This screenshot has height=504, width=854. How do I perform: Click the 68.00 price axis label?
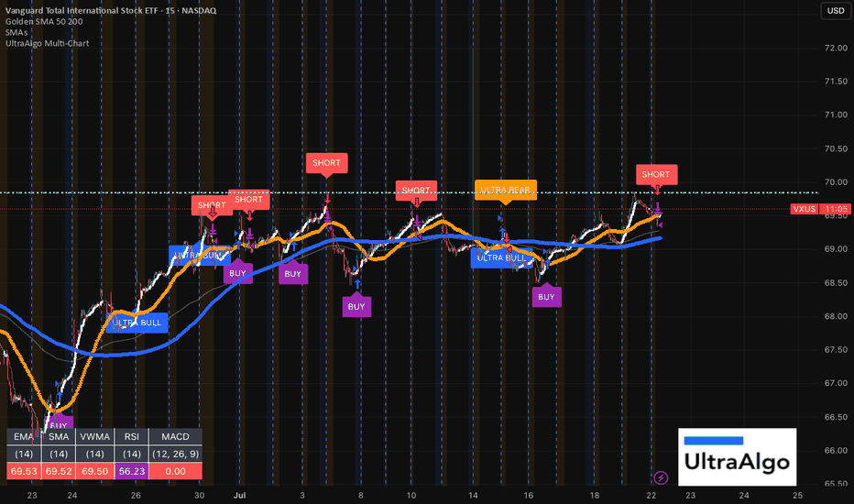[x=836, y=316]
